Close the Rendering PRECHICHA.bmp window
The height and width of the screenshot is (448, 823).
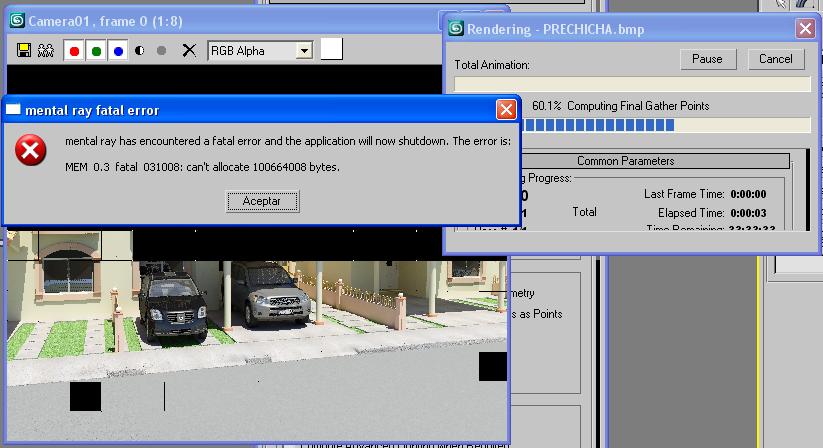click(805, 28)
